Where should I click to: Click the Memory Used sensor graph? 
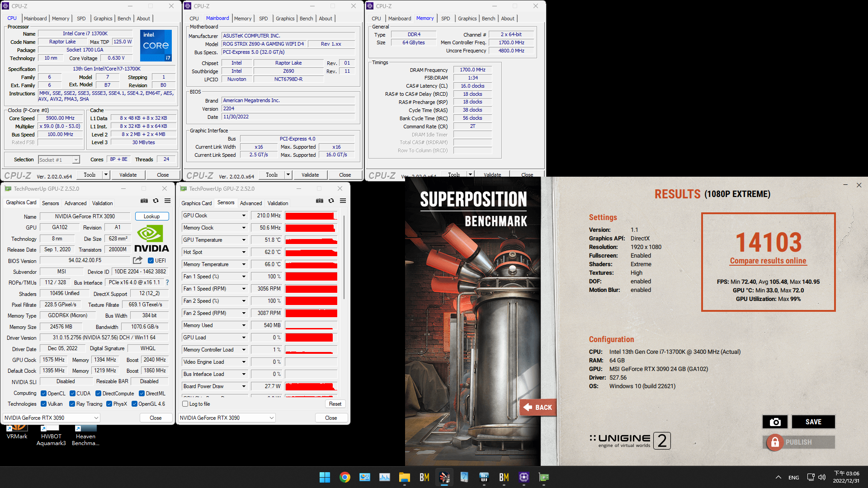[311, 325]
